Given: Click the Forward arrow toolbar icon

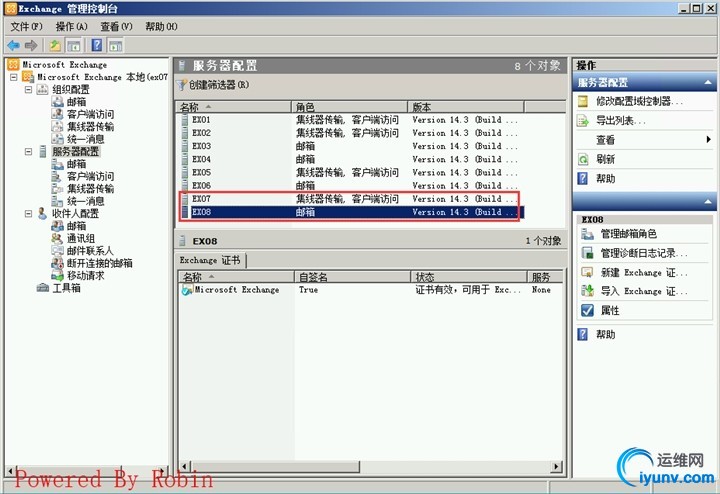Looking at the screenshot, I should (31, 45).
